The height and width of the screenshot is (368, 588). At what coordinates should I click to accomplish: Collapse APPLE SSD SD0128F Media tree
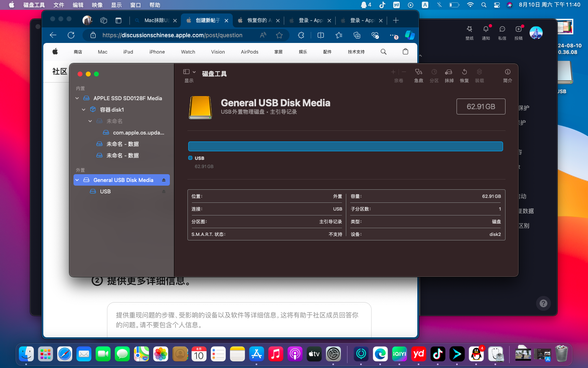point(77,98)
